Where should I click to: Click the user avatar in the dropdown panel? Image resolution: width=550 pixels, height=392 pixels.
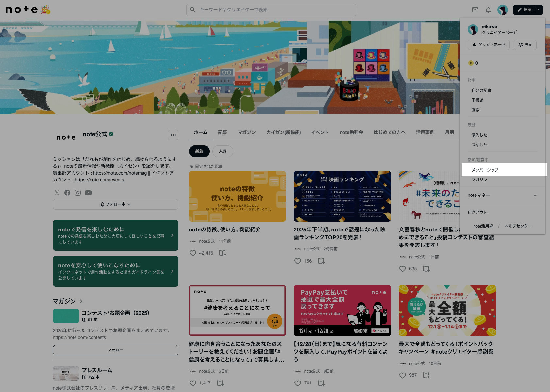[x=473, y=29]
